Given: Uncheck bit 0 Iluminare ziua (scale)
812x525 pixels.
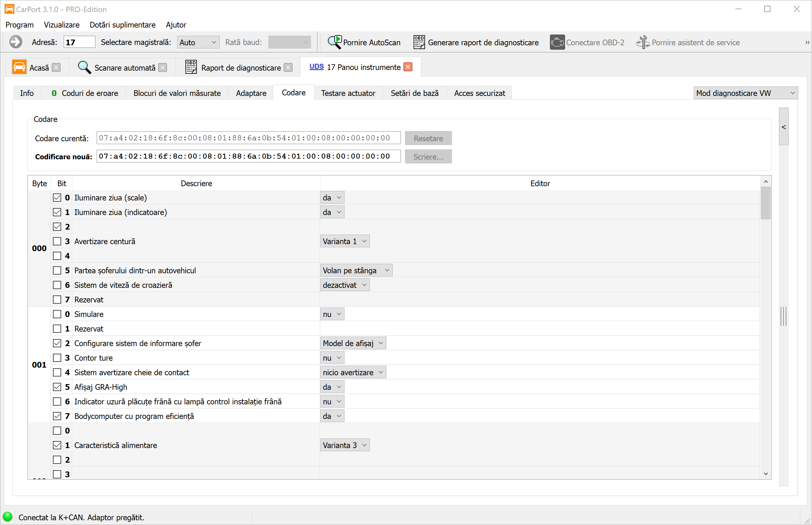Looking at the screenshot, I should tap(57, 198).
